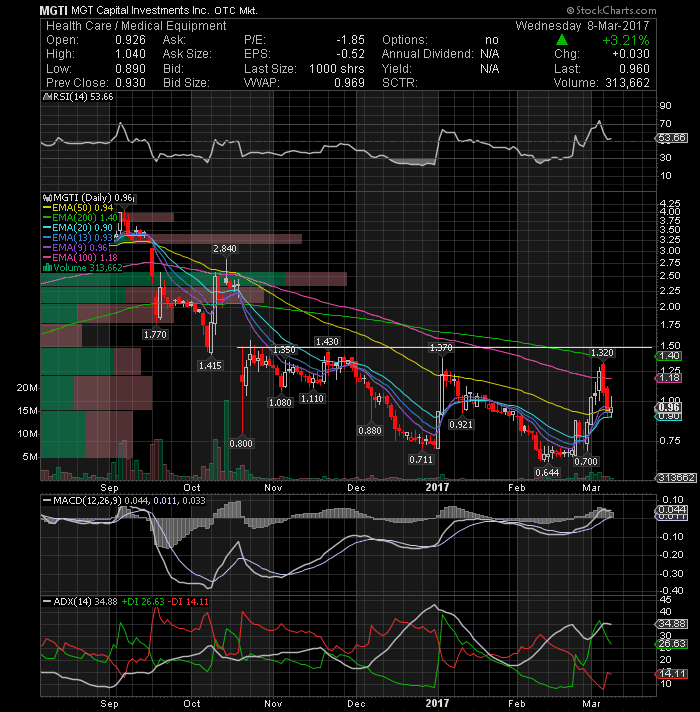Image resolution: width=700 pixels, height=712 pixels.
Task: Click the green 26.63 tag on ADX axis
Action: coord(672,644)
